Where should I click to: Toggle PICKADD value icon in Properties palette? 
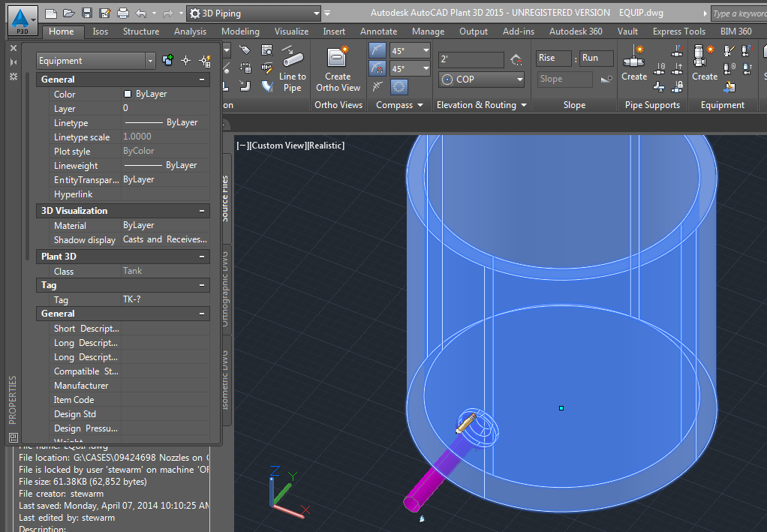pyautogui.click(x=168, y=61)
